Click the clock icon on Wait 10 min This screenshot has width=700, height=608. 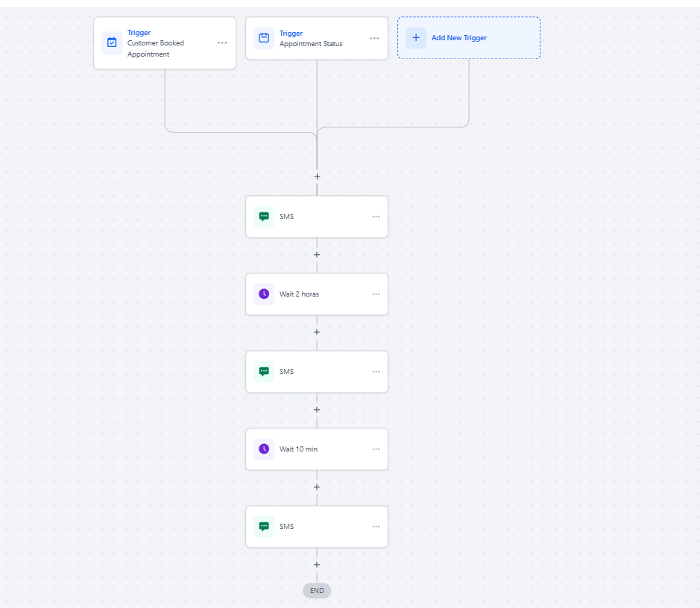pos(264,449)
